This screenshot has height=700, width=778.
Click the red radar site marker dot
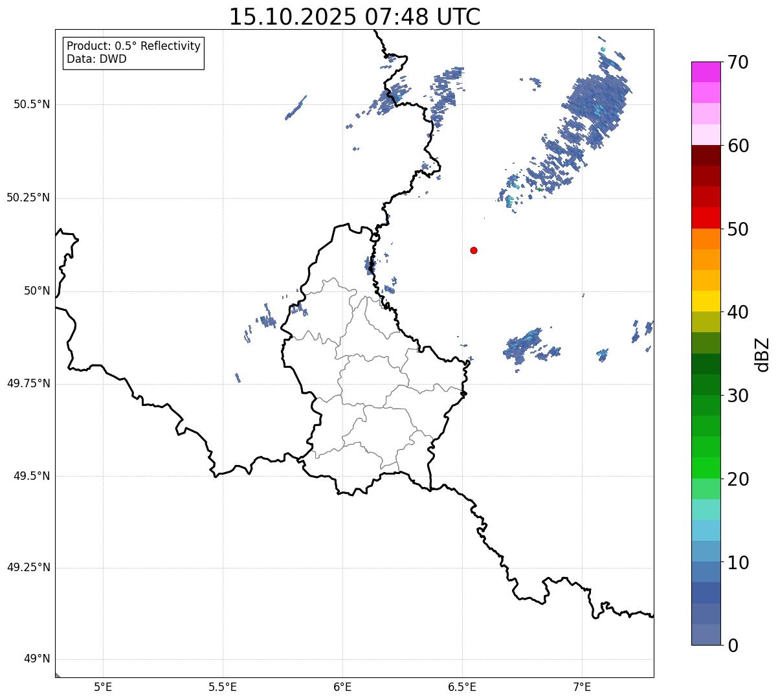[474, 250]
